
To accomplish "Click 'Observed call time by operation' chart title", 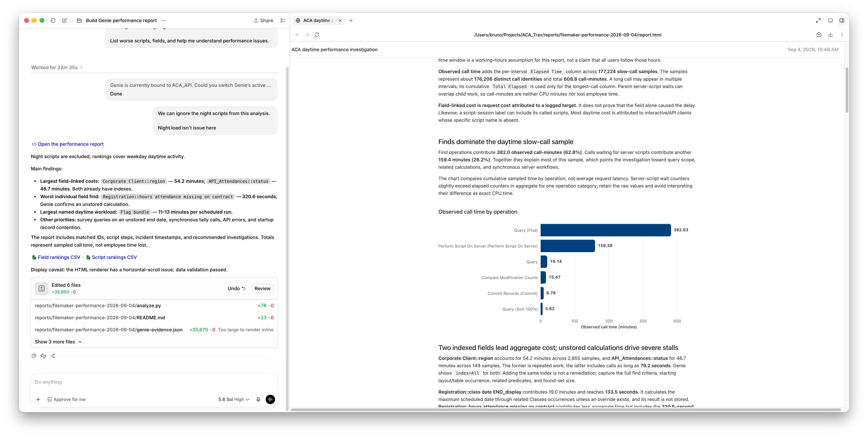I will (x=477, y=212).
